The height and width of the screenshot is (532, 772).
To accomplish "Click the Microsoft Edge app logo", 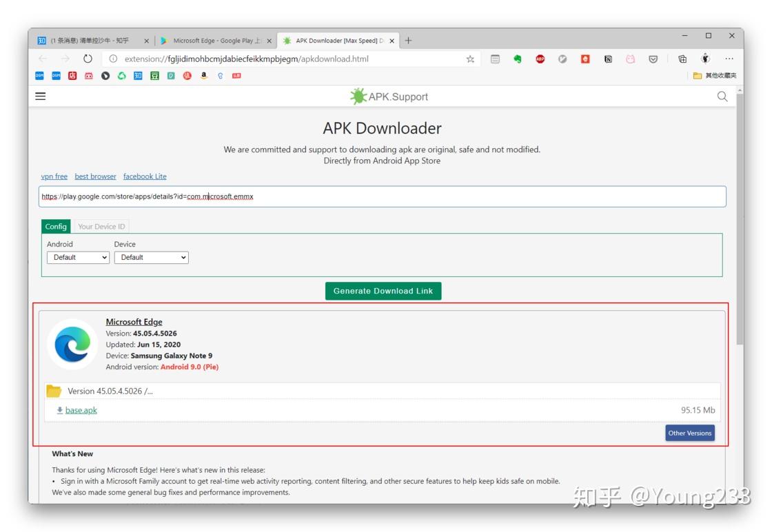I will point(73,345).
